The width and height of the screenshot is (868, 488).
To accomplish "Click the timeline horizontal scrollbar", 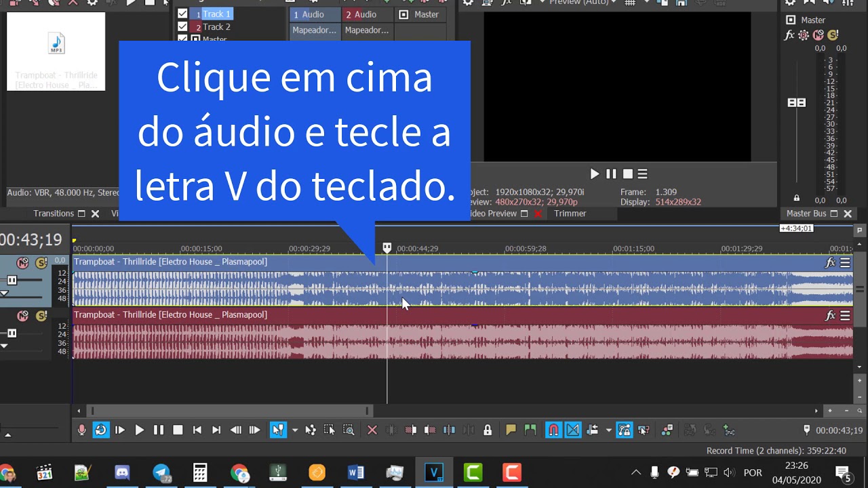I will (230, 411).
